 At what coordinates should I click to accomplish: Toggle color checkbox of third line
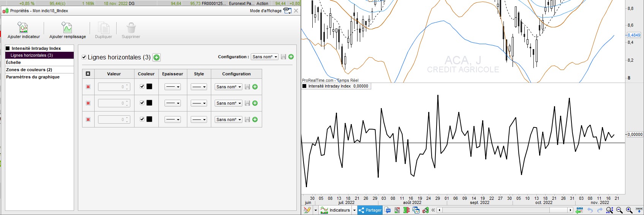pos(142,119)
